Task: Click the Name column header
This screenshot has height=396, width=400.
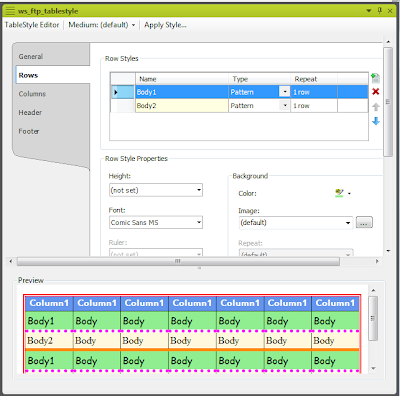Action: (182, 79)
